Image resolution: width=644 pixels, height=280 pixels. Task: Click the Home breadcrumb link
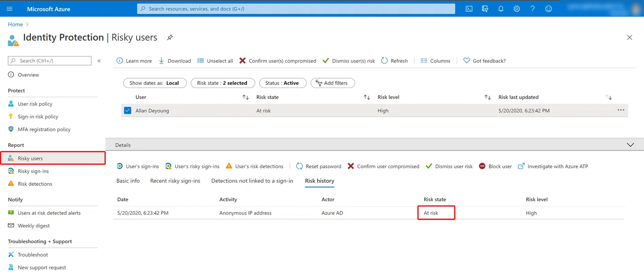click(15, 24)
